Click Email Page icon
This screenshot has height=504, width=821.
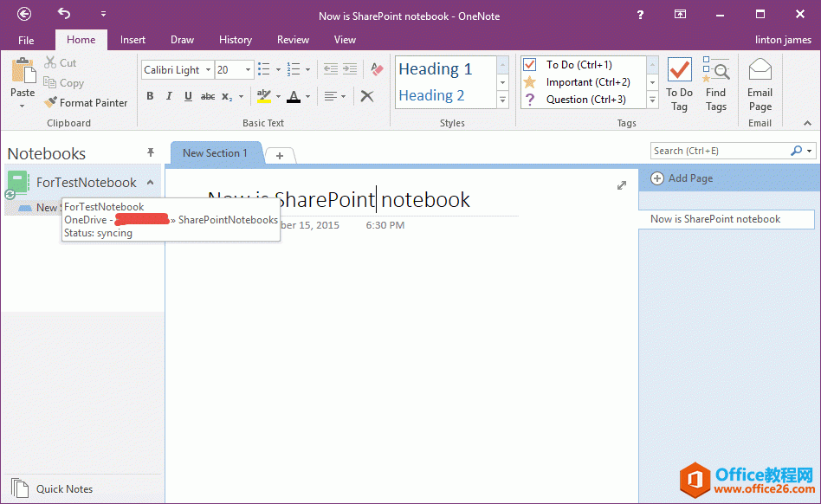[x=760, y=84]
